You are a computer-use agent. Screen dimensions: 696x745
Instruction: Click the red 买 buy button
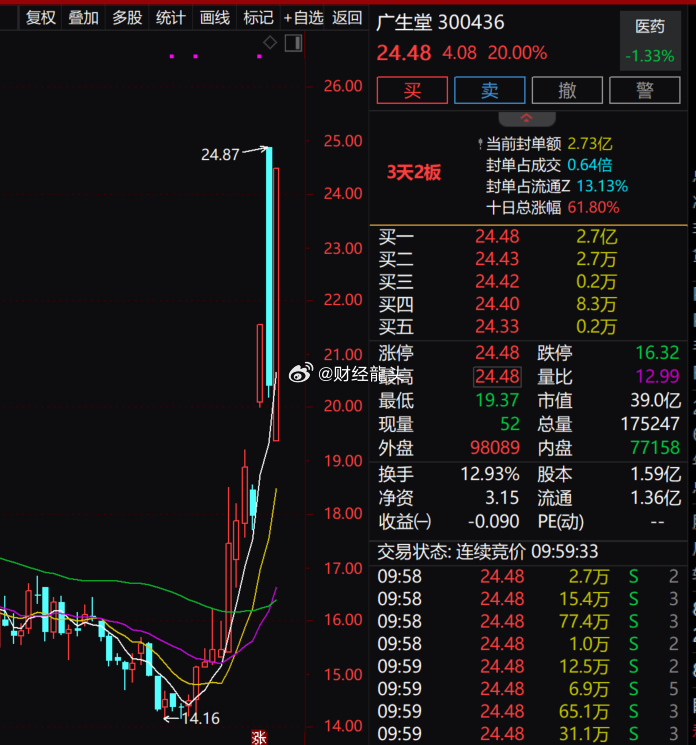[412, 90]
